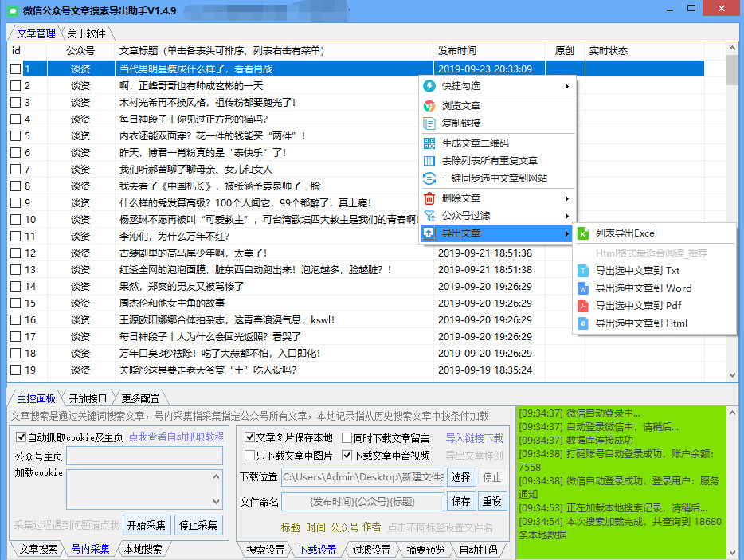Open the 开放接口 tab
Viewport: 744px width, 560px height.
click(88, 398)
